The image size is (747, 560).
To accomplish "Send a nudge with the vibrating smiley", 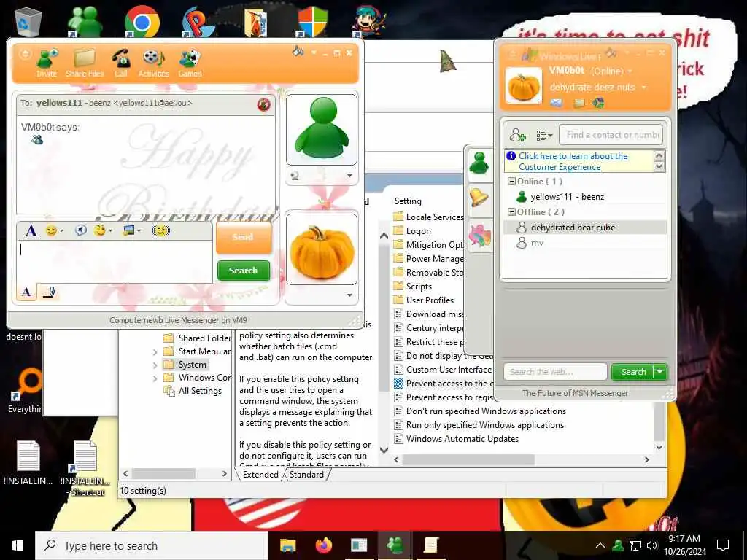I will (161, 231).
